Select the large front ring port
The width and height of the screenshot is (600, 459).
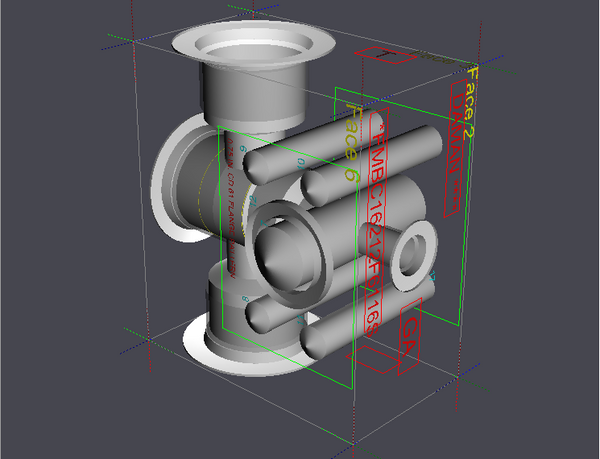[289, 255]
